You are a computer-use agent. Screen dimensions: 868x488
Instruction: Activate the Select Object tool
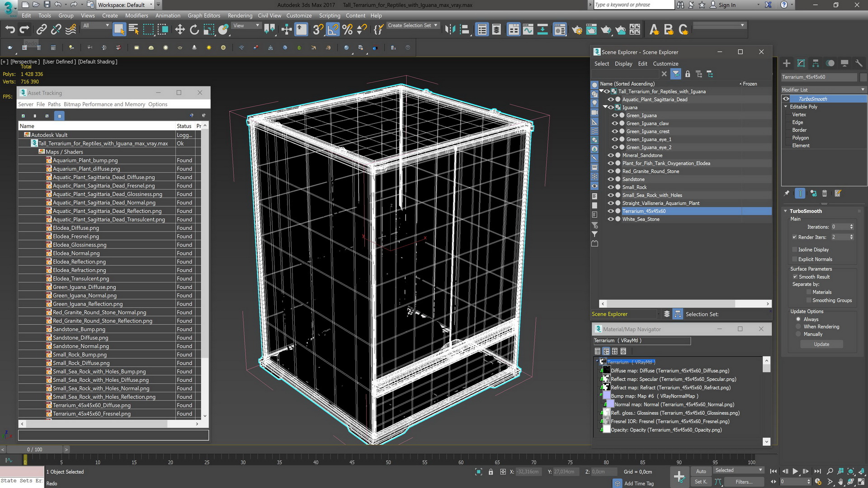coord(119,30)
